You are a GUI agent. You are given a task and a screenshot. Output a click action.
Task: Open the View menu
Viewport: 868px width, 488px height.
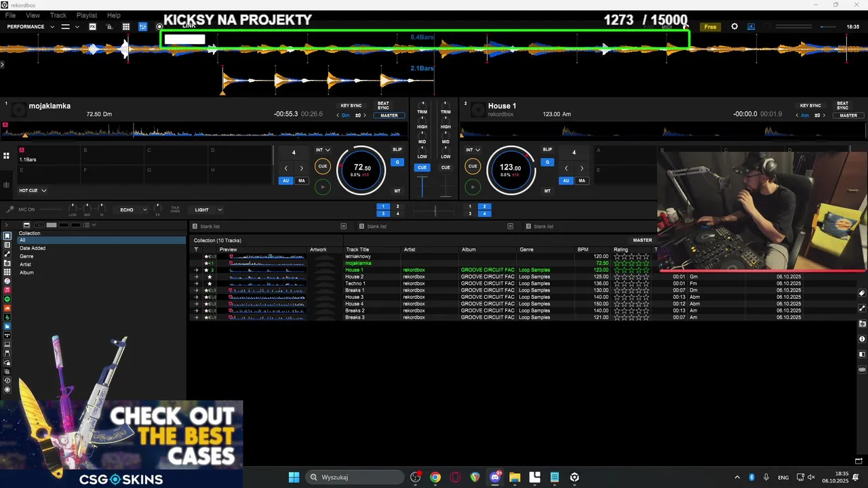pyautogui.click(x=33, y=15)
